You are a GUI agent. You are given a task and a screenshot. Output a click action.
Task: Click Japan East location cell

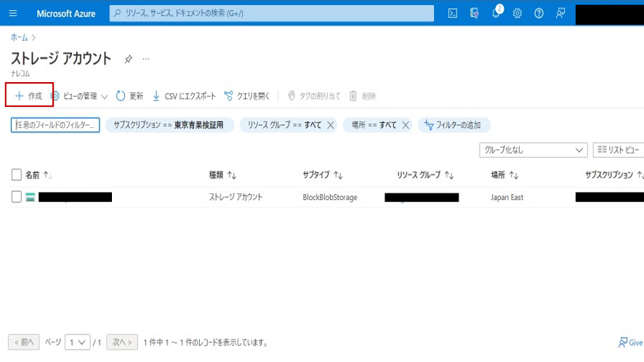[x=507, y=197]
